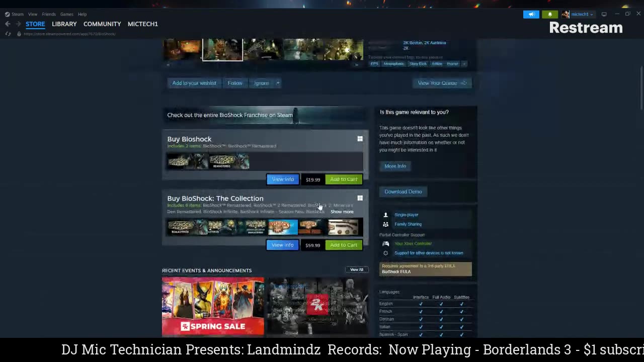Screen dimensions: 644x362
Task: Open the green notifications bell
Action: [550, 14]
